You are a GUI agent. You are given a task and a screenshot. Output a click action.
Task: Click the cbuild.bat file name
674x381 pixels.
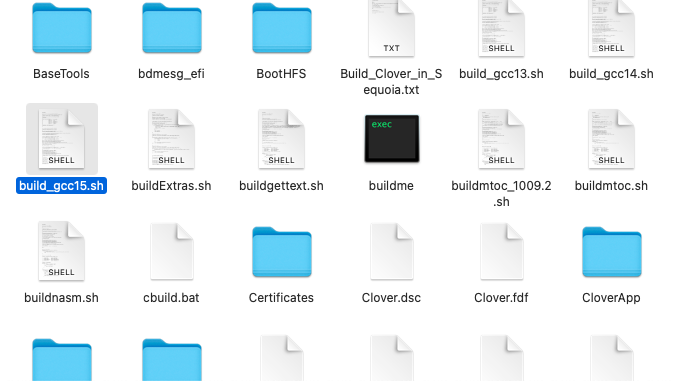tap(172, 298)
